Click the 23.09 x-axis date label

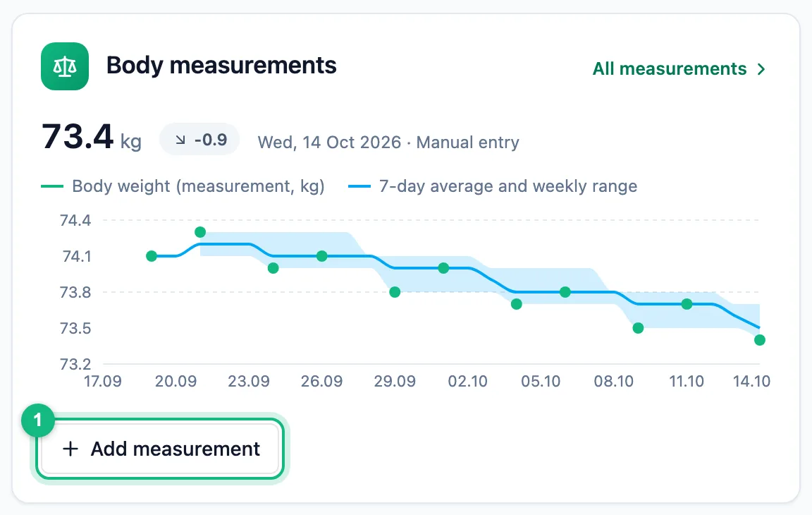coord(249,382)
